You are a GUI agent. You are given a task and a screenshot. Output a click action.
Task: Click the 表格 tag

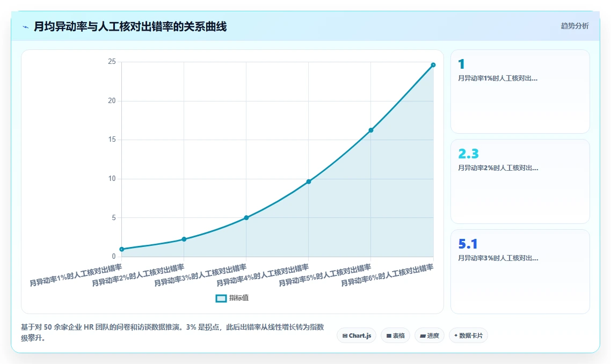[x=395, y=336]
